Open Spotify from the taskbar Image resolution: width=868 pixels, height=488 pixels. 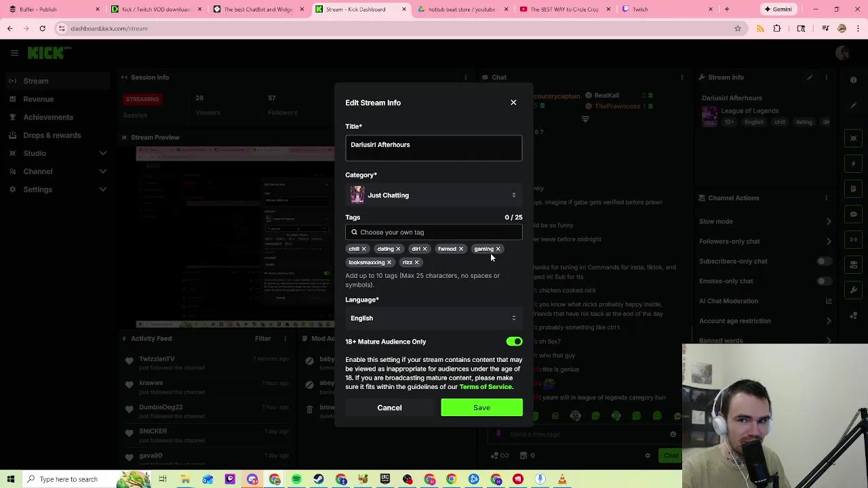pos(296,479)
